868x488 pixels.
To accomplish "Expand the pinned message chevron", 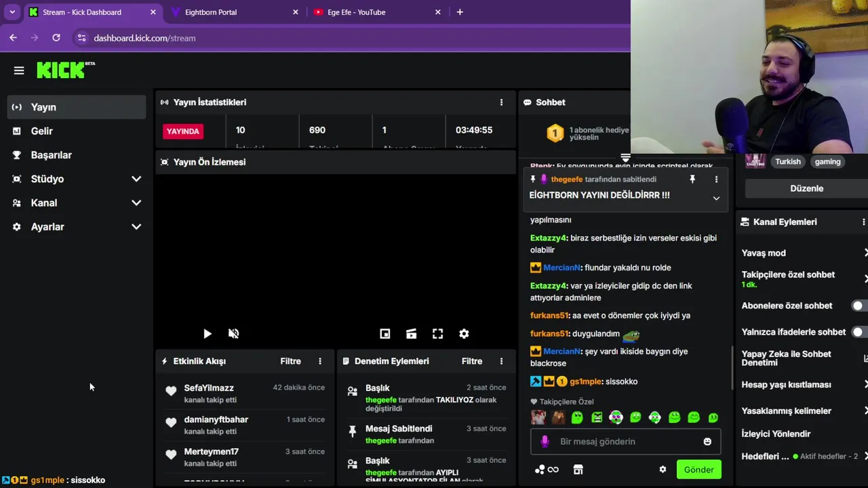I will click(716, 198).
